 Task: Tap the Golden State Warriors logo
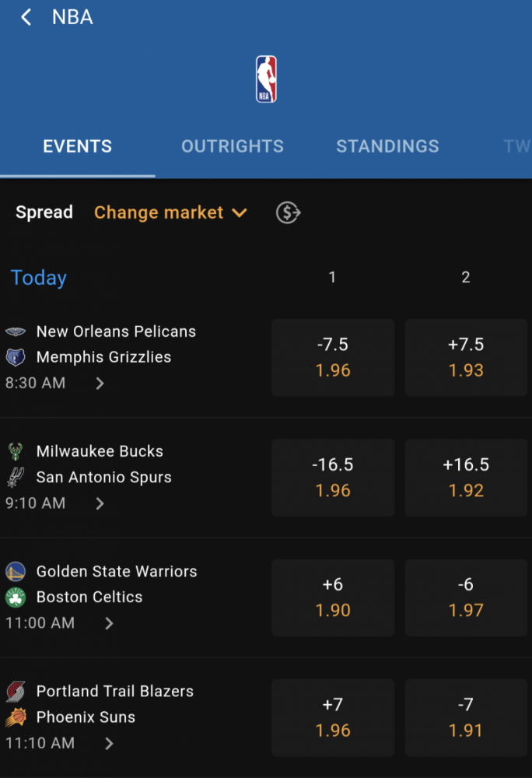tap(16, 572)
